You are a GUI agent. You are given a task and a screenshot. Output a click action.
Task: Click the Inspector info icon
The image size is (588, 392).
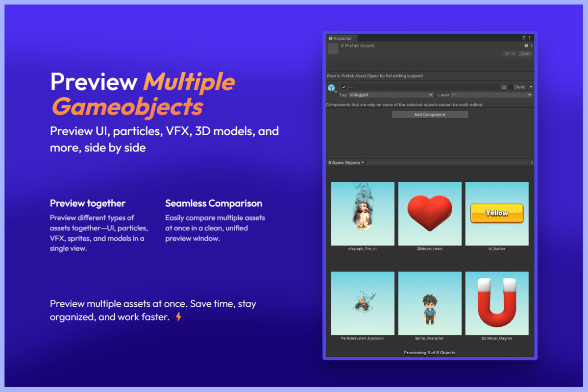pyautogui.click(x=331, y=38)
